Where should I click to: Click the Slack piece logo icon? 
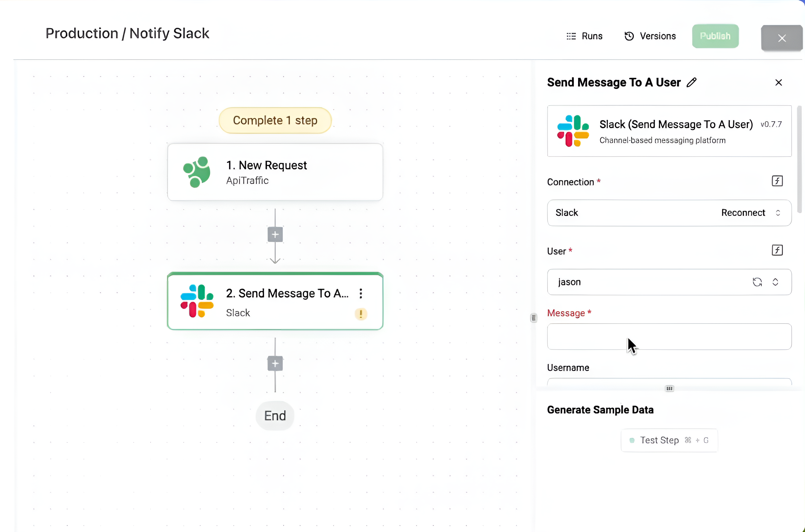573,131
